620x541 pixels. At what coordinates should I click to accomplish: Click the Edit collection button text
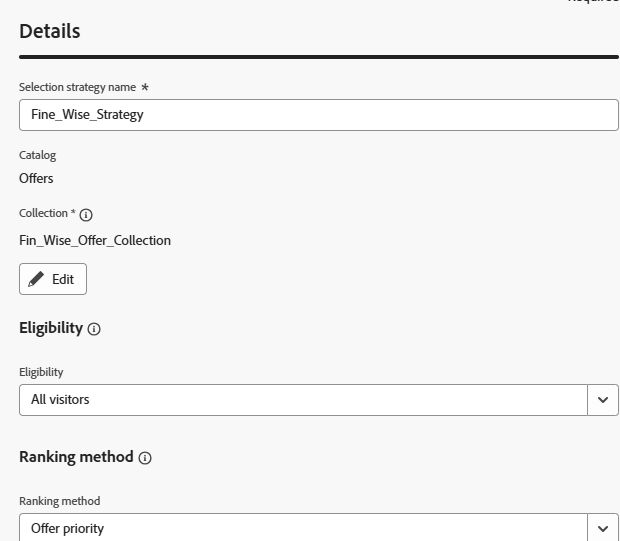[63, 279]
